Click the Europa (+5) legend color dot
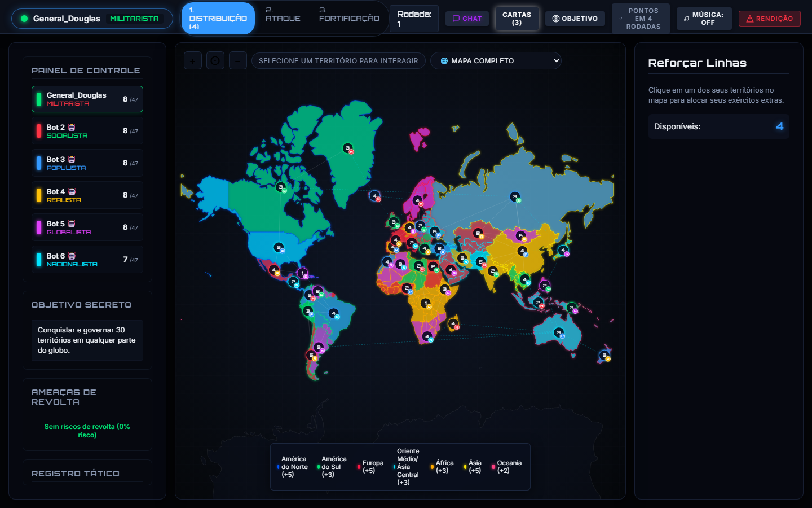 coord(359,467)
